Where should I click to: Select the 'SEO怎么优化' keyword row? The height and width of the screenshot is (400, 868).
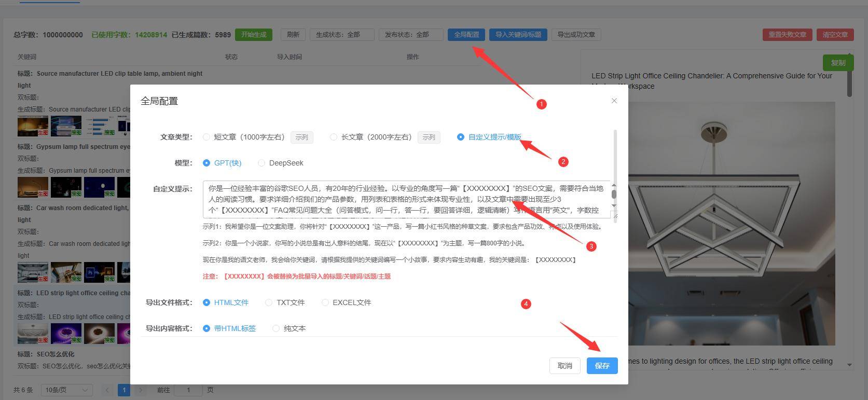[73, 360]
